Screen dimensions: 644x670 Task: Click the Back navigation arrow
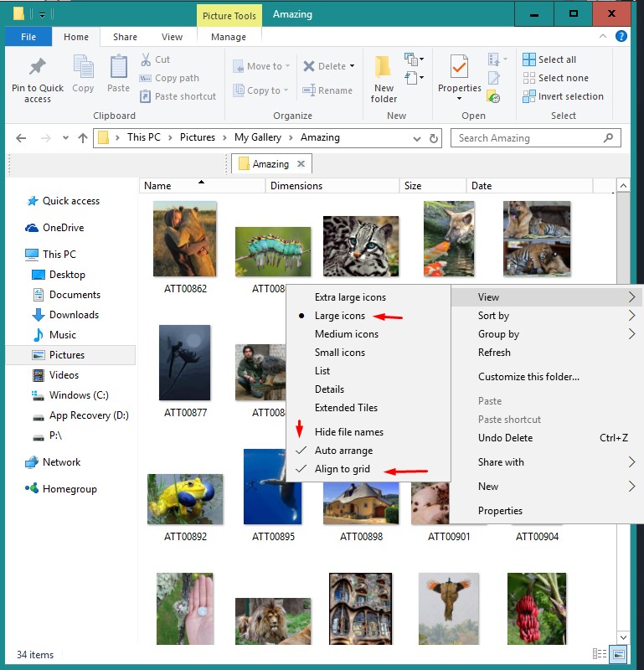(21, 138)
